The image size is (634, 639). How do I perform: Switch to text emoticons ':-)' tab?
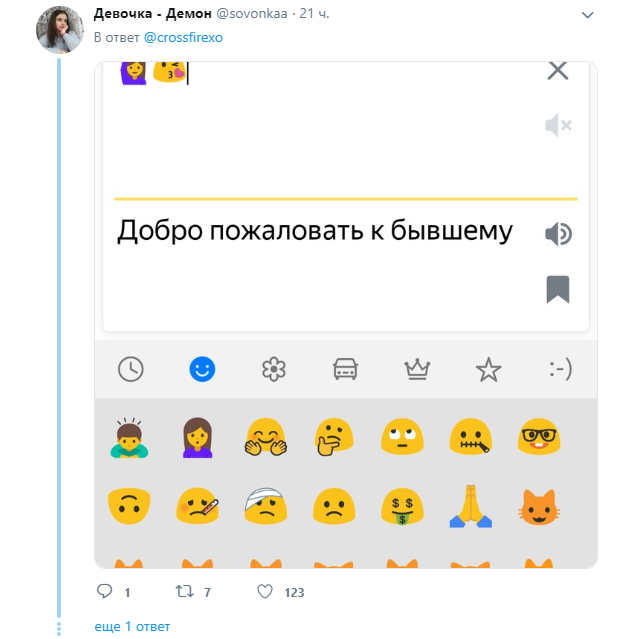point(560,369)
